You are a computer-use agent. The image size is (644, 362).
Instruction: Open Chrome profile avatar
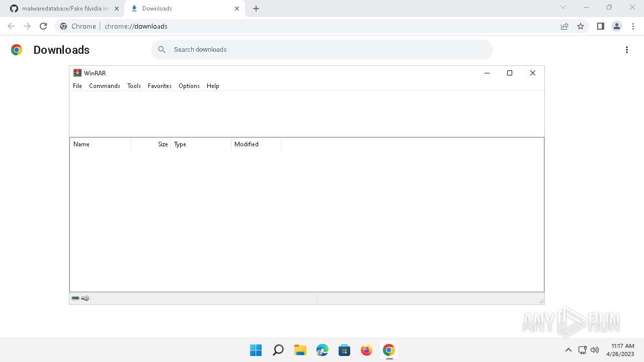point(617,26)
